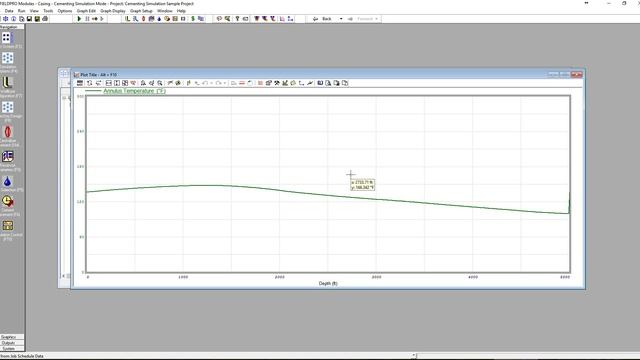The height and width of the screenshot is (360, 640).
Task: Open the Back button history dropdown arrow
Action: tap(341, 19)
